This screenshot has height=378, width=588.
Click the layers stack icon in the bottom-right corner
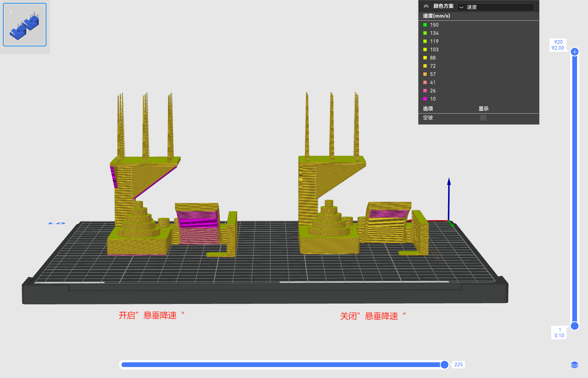tap(574, 365)
